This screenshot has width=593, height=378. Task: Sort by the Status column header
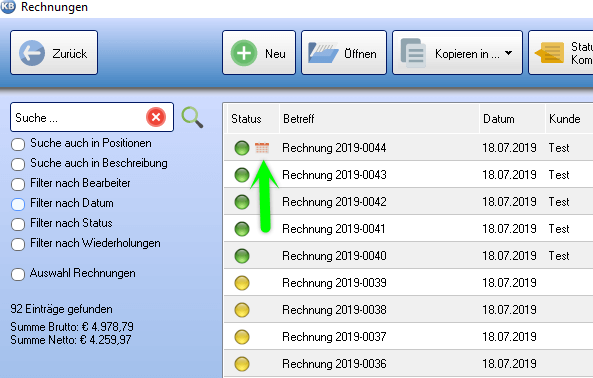click(x=253, y=119)
